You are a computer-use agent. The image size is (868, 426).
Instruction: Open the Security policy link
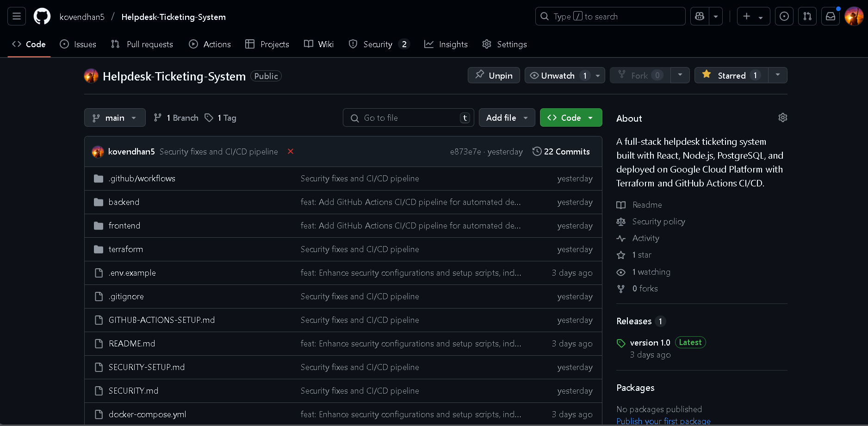coord(651,222)
